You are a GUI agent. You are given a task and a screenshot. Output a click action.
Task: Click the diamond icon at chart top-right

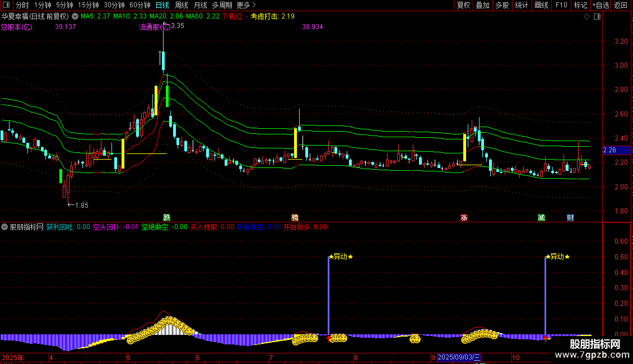(587, 17)
